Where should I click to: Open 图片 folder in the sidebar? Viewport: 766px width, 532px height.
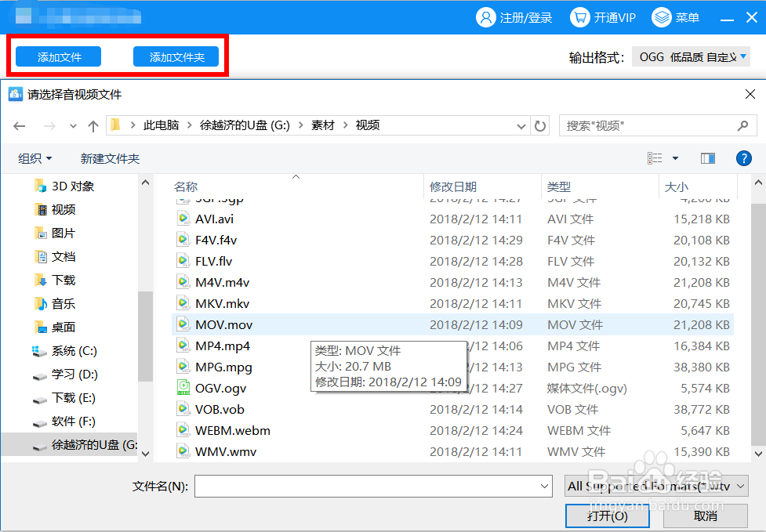(55, 233)
